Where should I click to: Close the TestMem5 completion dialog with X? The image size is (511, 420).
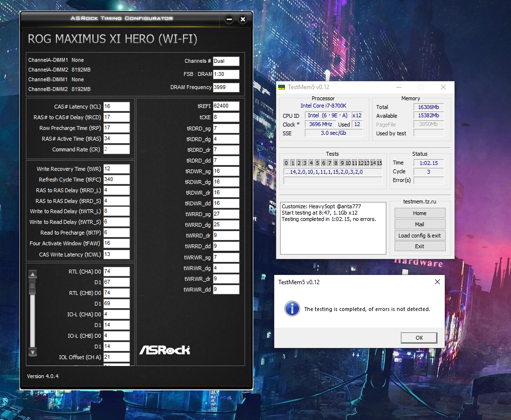[x=437, y=282]
